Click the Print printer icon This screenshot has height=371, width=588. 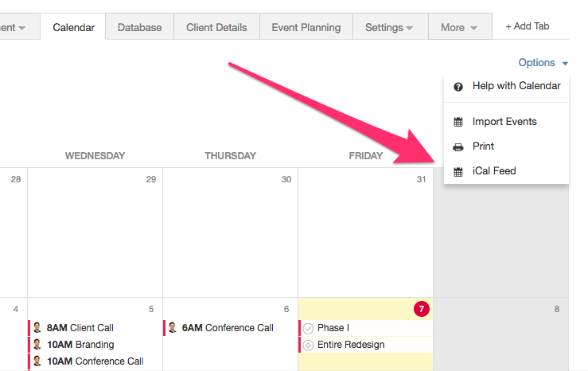click(458, 146)
